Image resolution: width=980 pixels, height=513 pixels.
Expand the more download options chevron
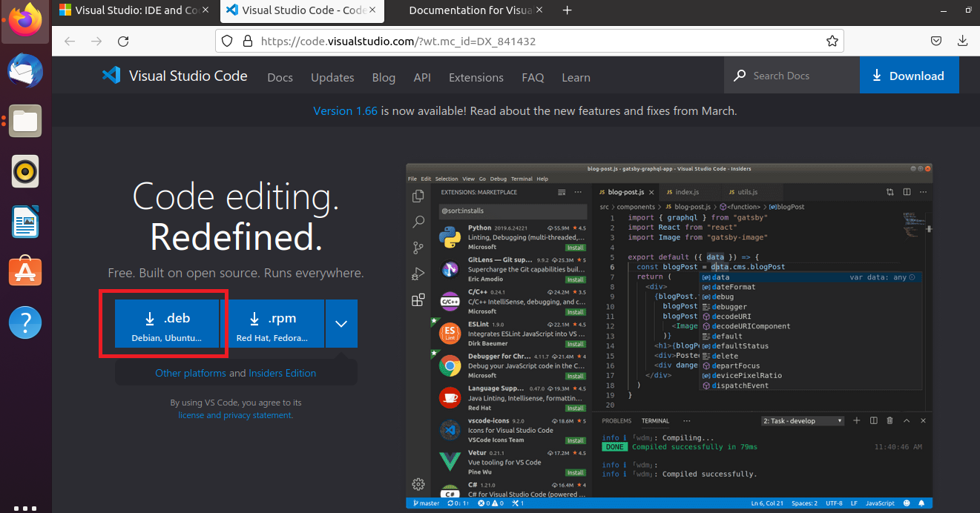tap(341, 324)
